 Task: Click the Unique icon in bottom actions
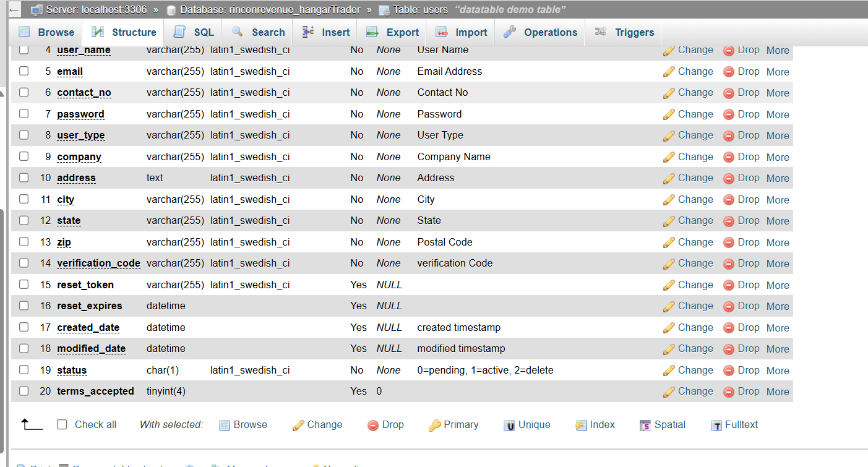pyautogui.click(x=509, y=426)
